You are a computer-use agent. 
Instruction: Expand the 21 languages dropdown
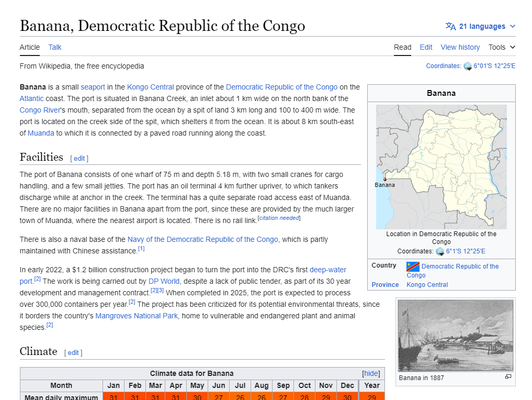pos(482,26)
